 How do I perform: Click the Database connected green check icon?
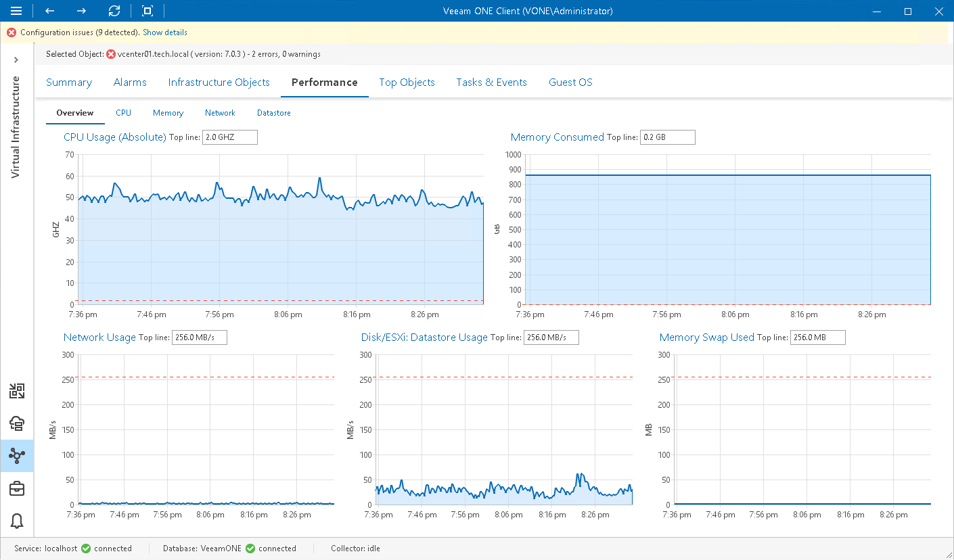tap(250, 549)
